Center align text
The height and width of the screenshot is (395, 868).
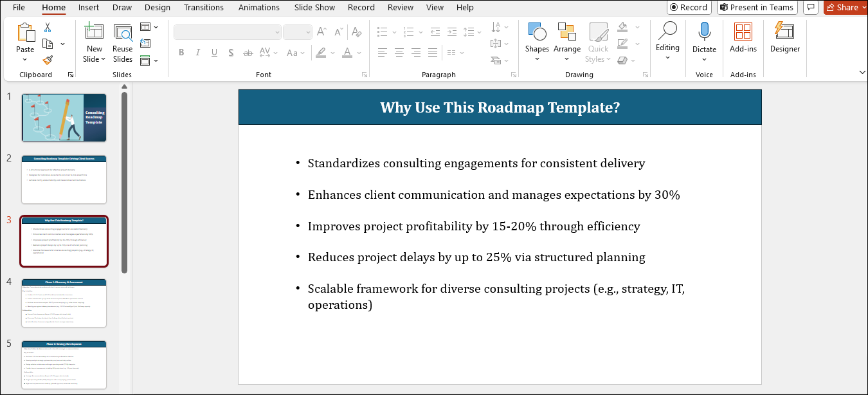(399, 52)
